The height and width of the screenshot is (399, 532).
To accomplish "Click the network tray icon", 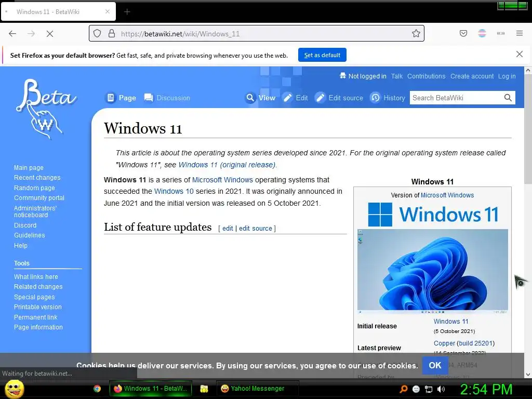I will coord(429,389).
